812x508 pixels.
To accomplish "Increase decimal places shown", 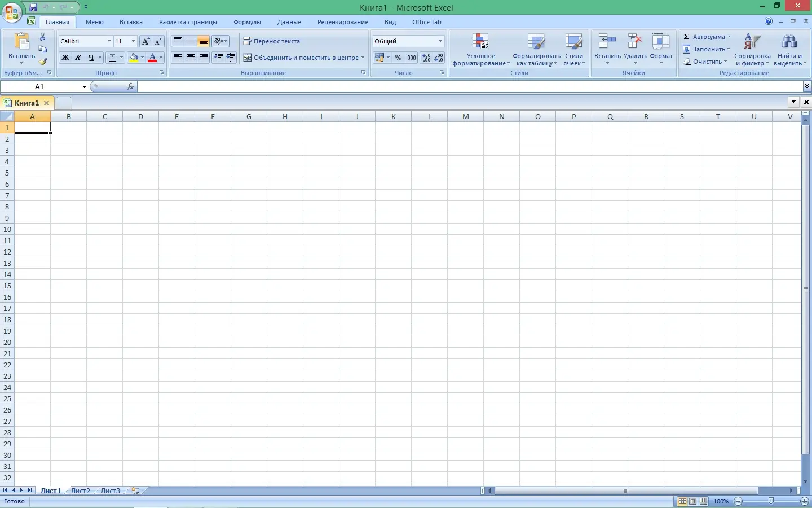I will [x=426, y=58].
